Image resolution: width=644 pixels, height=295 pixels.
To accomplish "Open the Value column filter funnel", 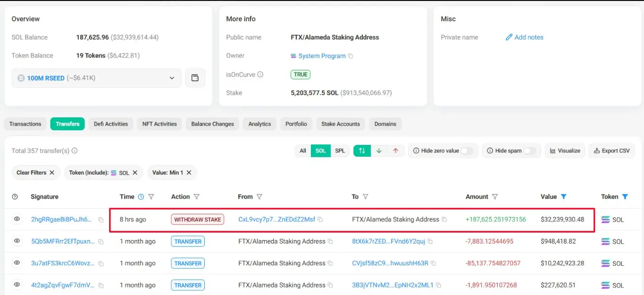I will (x=563, y=197).
